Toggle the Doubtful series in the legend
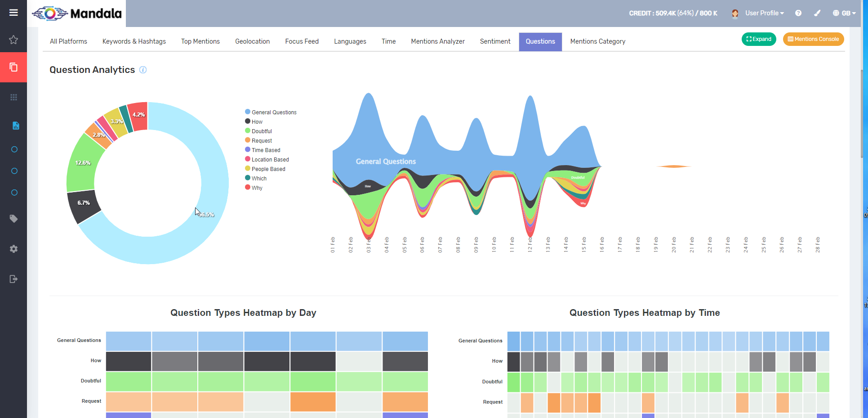Image resolution: width=868 pixels, height=418 pixels. coord(261,131)
